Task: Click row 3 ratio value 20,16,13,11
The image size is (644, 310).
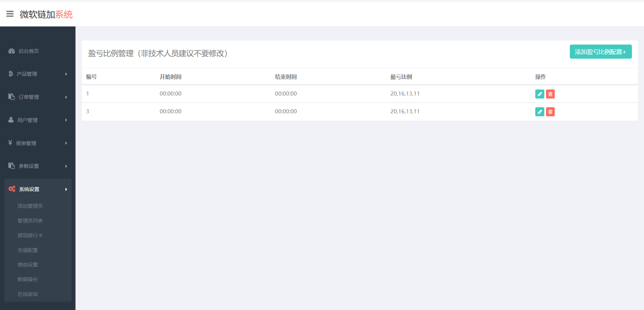Action: [x=405, y=111]
